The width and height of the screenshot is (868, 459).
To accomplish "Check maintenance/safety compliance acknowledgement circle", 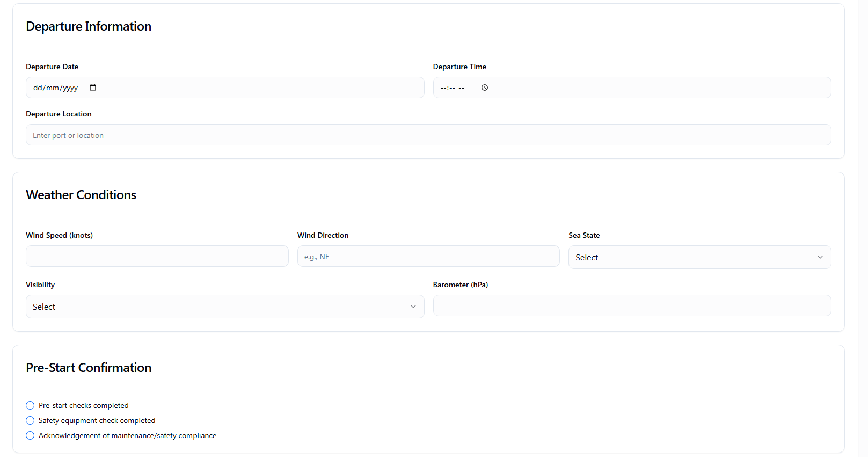I will click(x=30, y=435).
